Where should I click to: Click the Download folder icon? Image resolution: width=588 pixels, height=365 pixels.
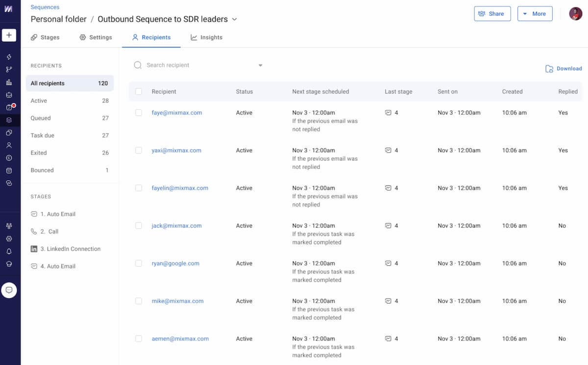click(549, 69)
